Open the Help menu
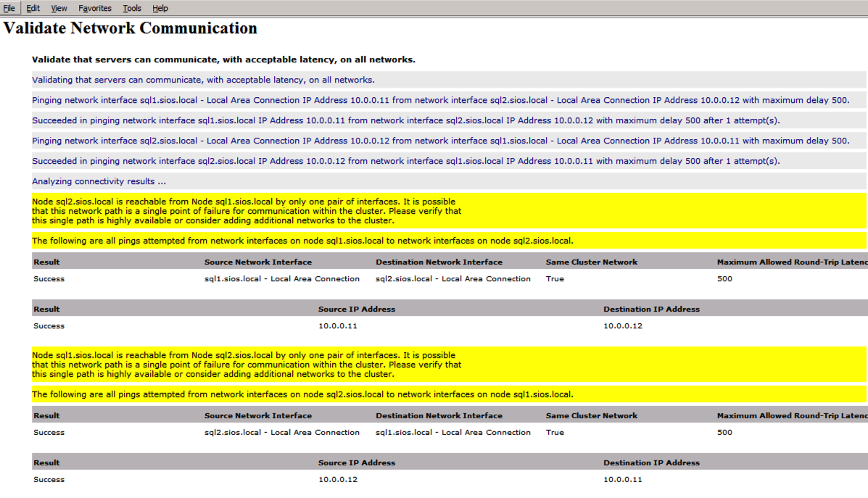Screen dimensions: 868x498 (160, 8)
